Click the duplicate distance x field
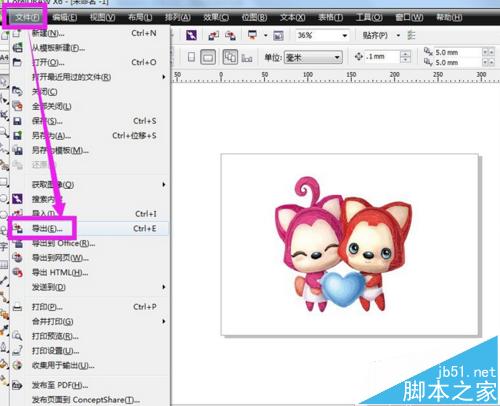The height and width of the screenshot is (406, 500). pos(458,52)
